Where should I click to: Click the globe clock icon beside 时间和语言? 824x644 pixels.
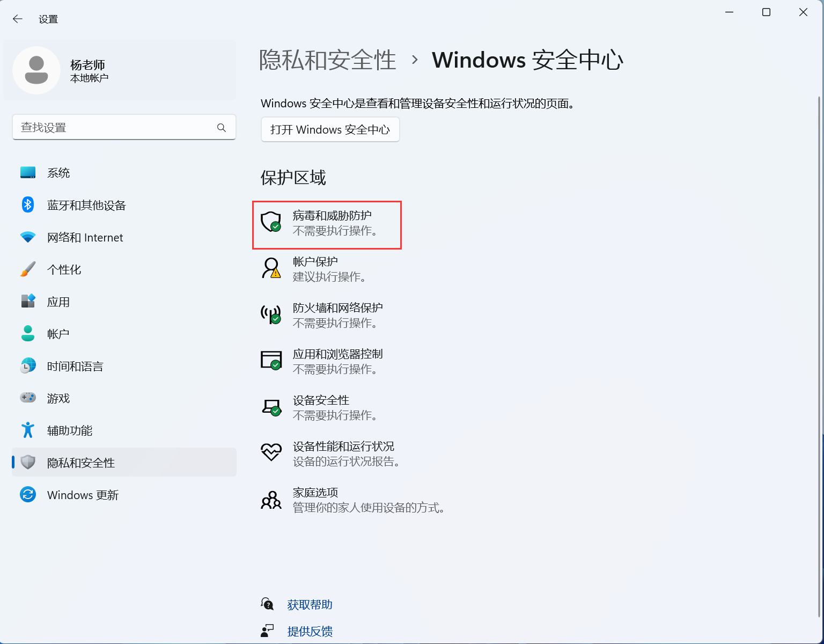[28, 366]
